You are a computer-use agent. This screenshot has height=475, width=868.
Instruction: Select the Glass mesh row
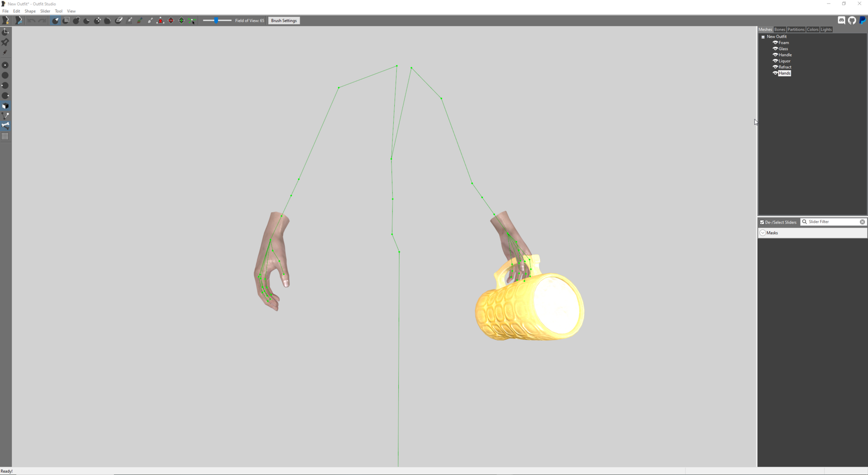pos(783,49)
